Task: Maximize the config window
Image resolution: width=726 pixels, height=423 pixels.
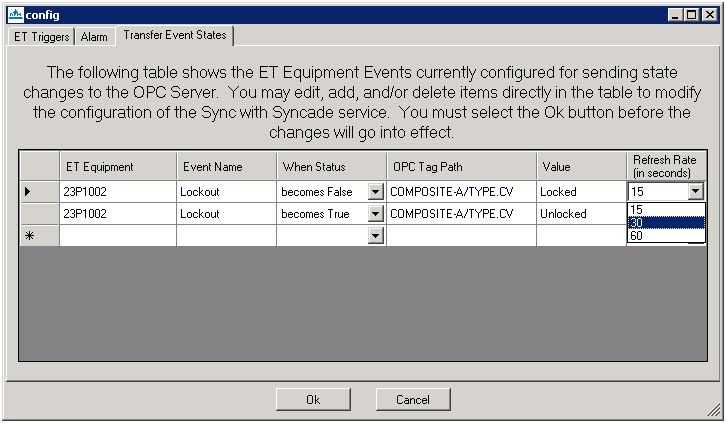Action: click(691, 15)
